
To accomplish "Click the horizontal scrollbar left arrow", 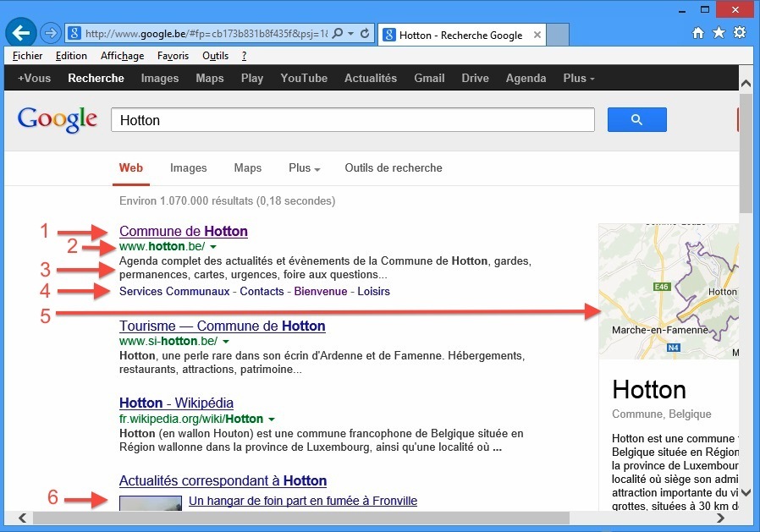I will [22, 518].
